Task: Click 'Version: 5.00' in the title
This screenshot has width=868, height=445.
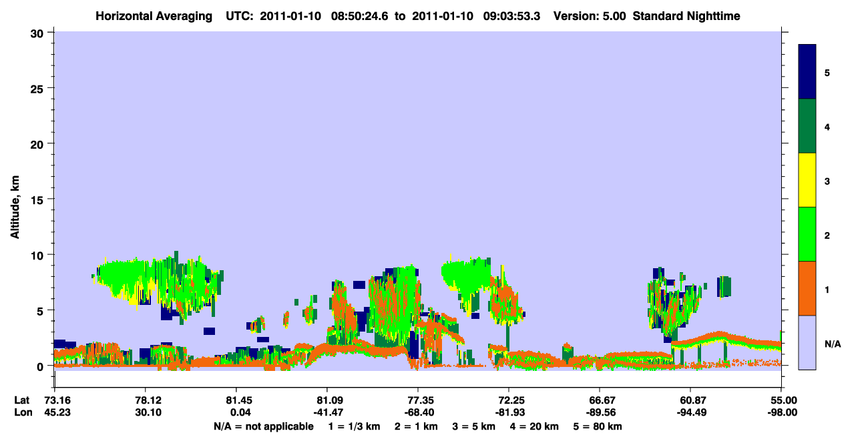Action: [x=590, y=15]
